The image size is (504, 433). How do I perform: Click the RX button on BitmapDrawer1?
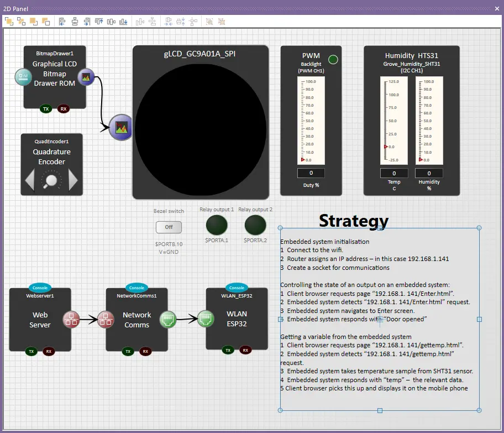[x=64, y=109]
